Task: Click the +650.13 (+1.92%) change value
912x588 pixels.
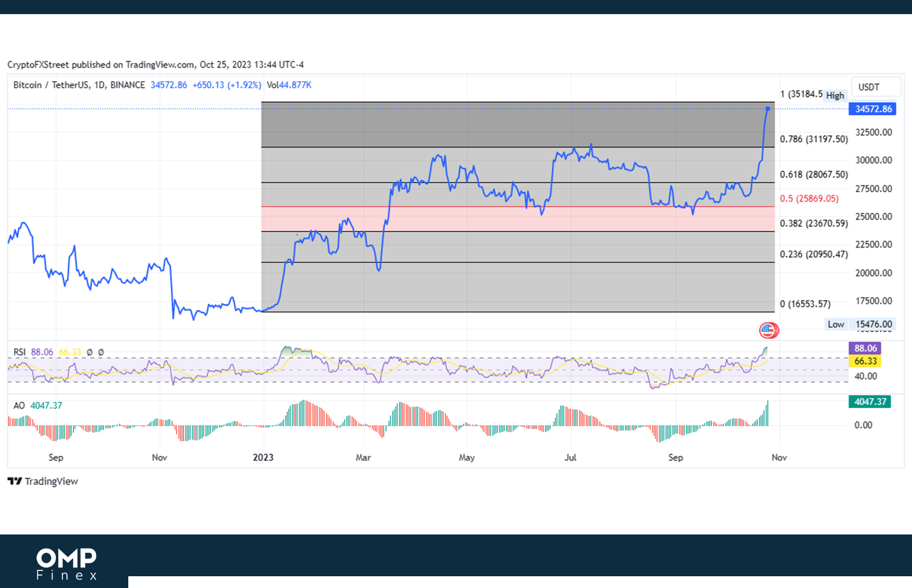Action: point(227,85)
